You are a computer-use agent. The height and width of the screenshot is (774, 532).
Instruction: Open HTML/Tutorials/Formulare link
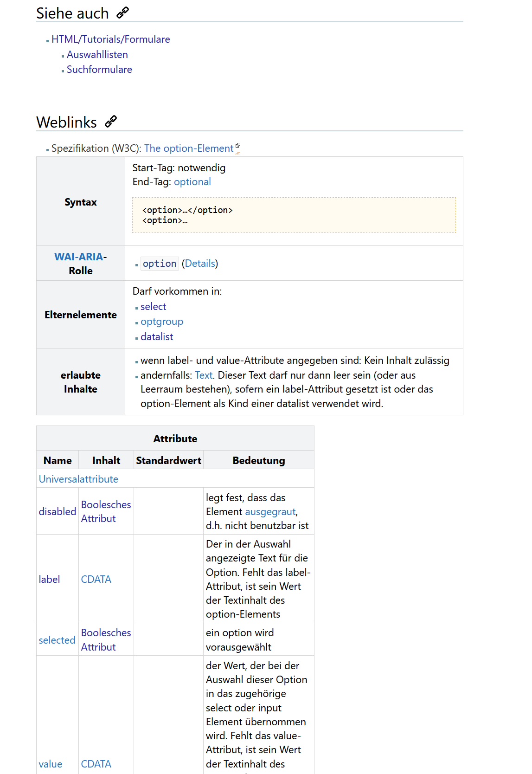(110, 39)
